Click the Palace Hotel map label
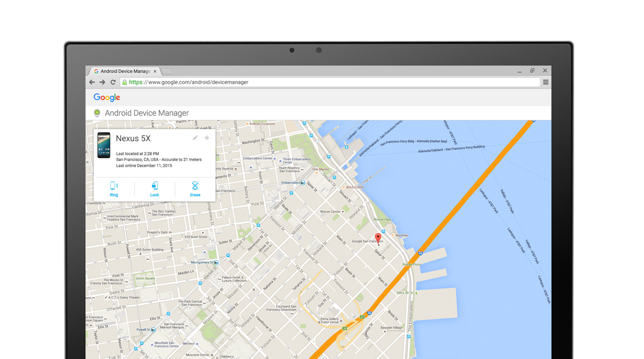 coord(235,279)
